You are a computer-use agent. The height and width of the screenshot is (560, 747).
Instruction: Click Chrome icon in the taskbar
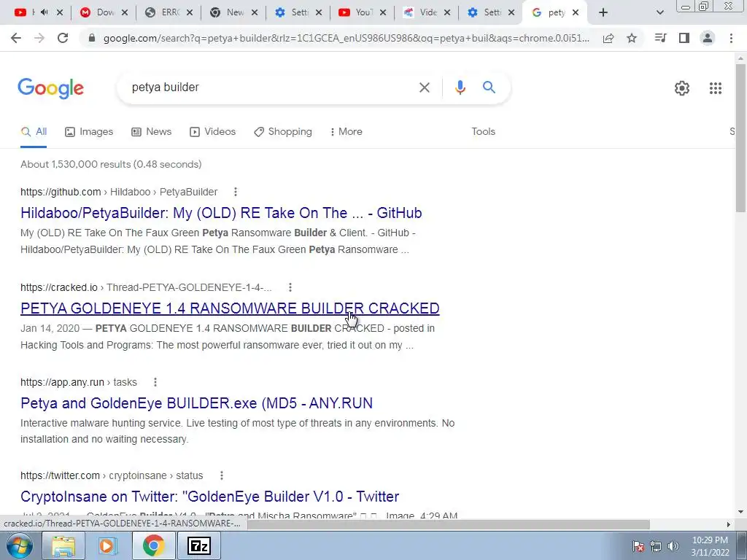(153, 545)
